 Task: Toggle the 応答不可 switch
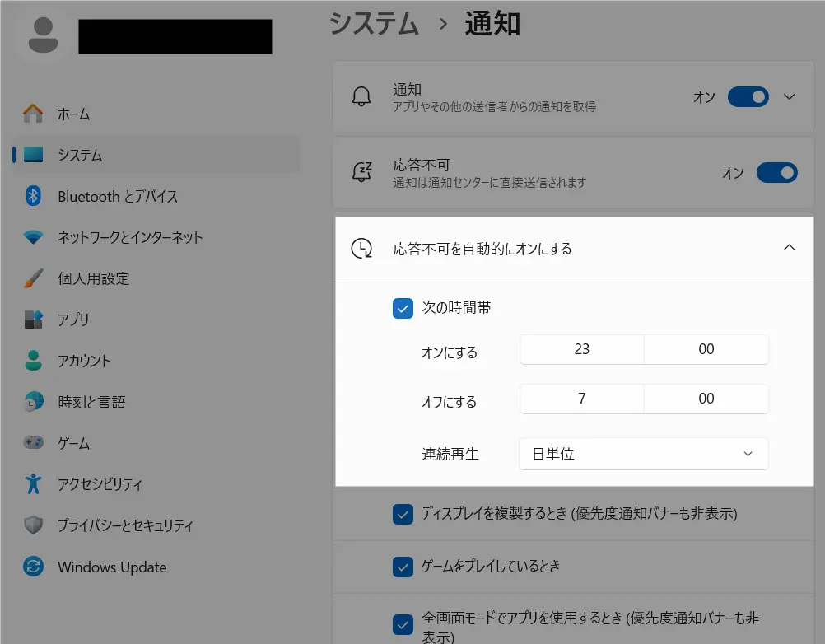[x=777, y=173]
